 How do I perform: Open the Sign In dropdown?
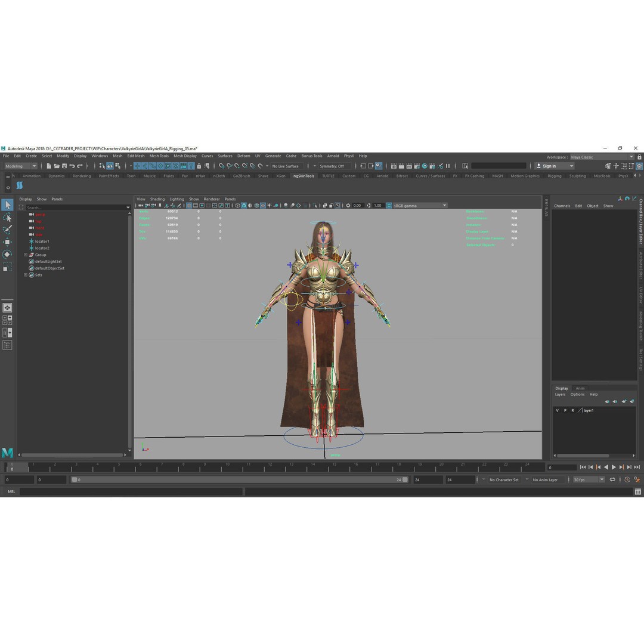[555, 166]
